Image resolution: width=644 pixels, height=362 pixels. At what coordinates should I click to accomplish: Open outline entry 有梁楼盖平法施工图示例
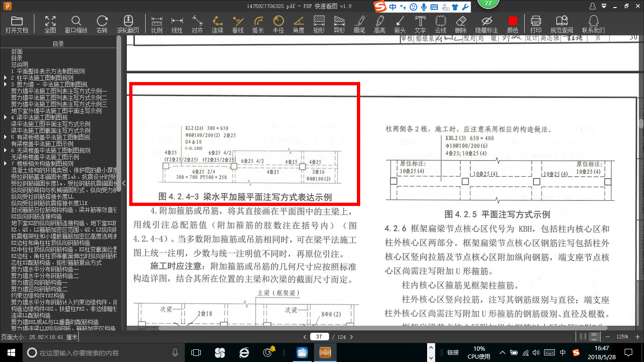(x=42, y=144)
